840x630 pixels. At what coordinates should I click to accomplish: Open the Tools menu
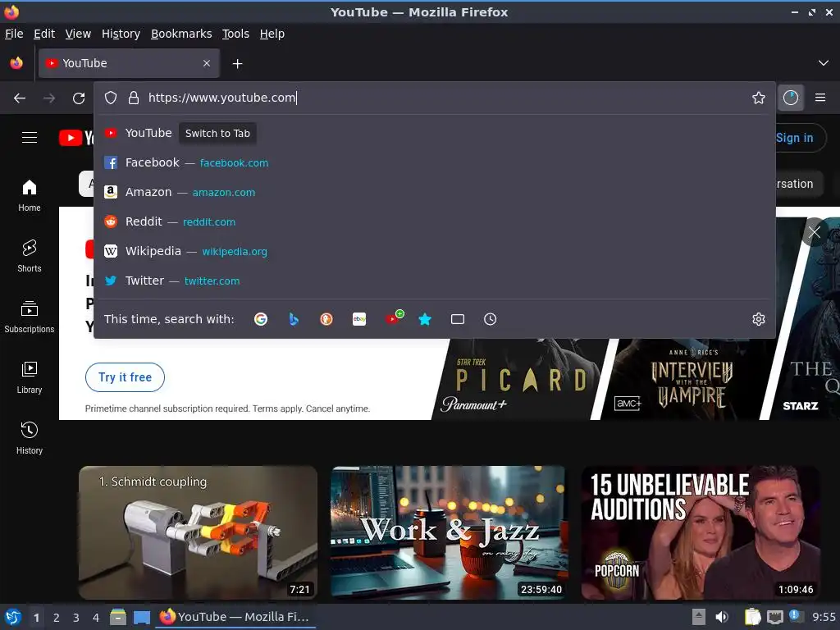click(235, 34)
